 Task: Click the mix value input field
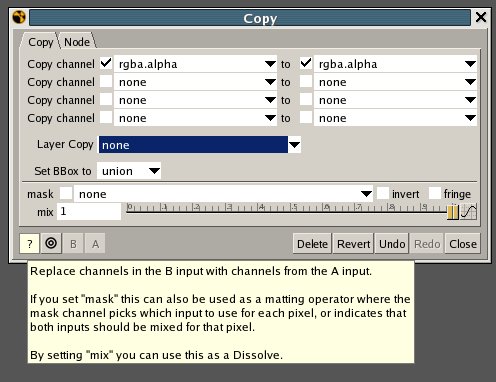pyautogui.click(x=89, y=211)
